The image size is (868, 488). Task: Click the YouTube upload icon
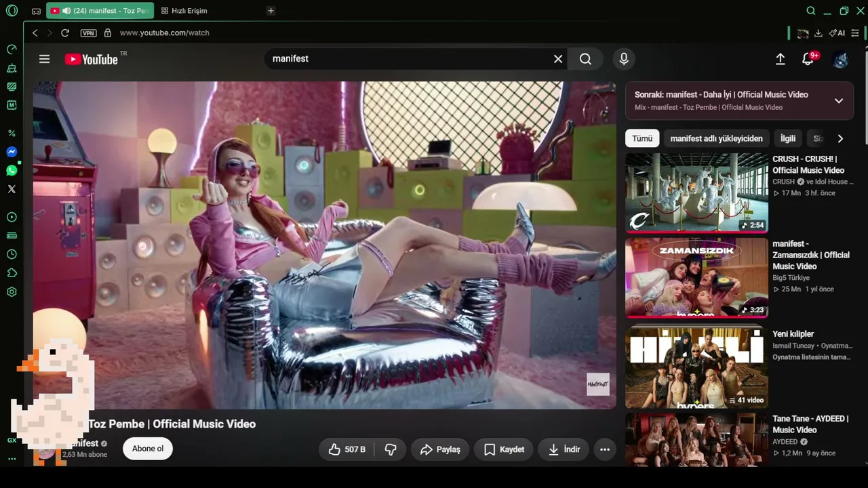(781, 59)
